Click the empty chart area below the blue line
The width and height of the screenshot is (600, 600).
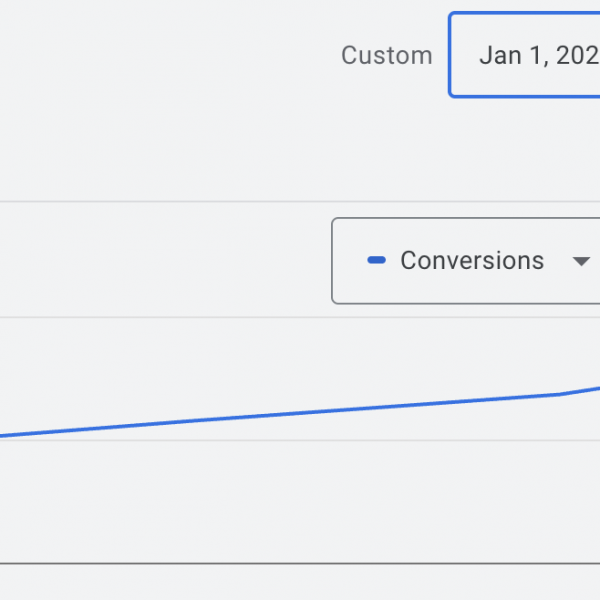[300, 500]
